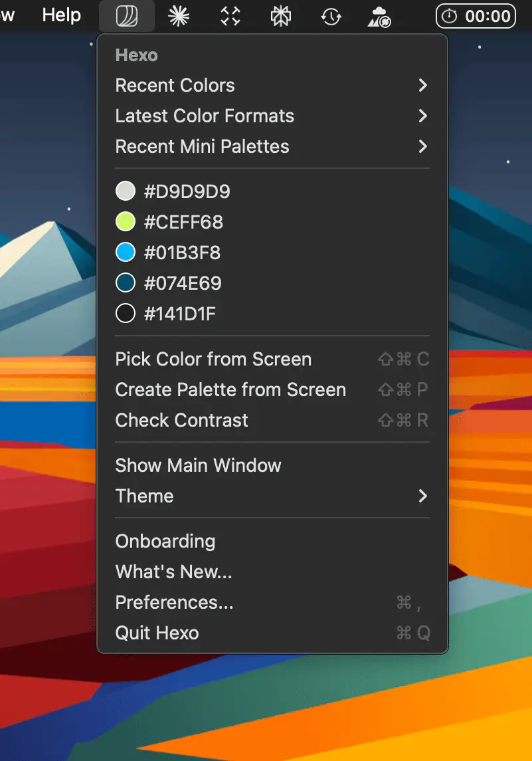Image resolution: width=532 pixels, height=761 pixels.
Task: Expand the Recent Colors submenu arrow
Action: pos(422,85)
